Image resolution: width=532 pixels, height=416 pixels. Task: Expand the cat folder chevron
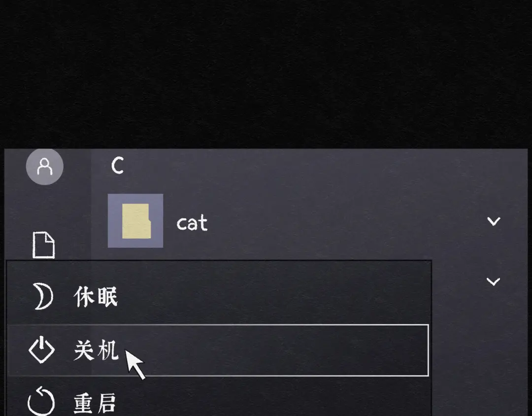(494, 221)
